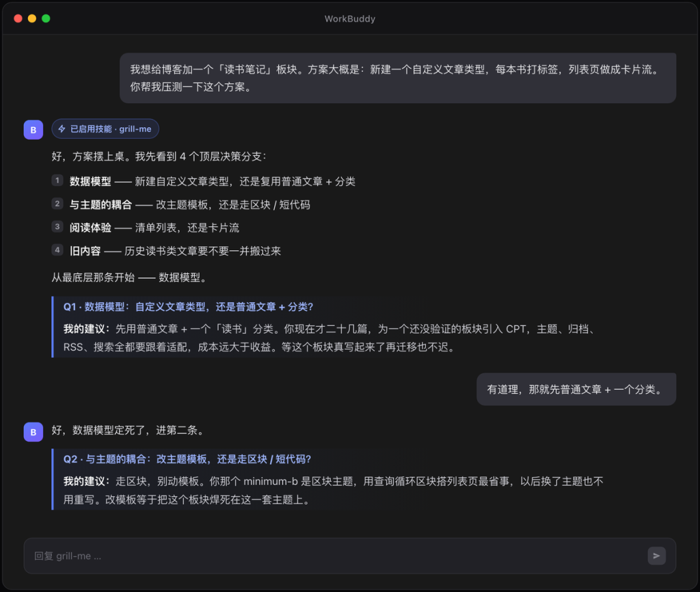Click the first user message about 读书笔记 板块

tap(398, 78)
